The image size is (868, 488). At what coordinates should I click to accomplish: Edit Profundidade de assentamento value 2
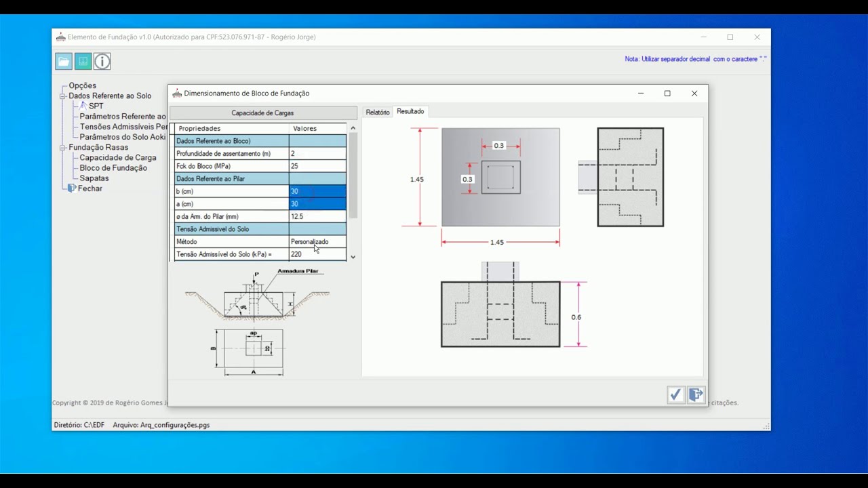(317, 154)
